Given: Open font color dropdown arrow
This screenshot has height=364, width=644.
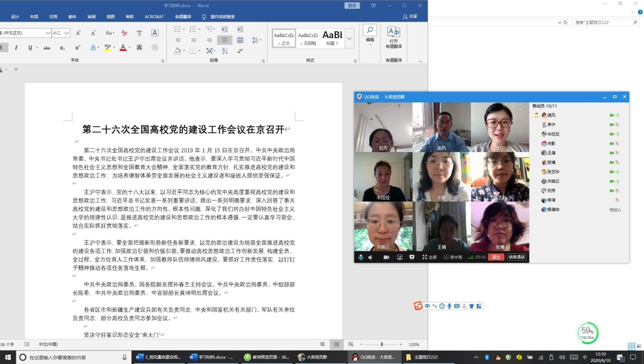Looking at the screenshot, I should [x=130, y=48].
